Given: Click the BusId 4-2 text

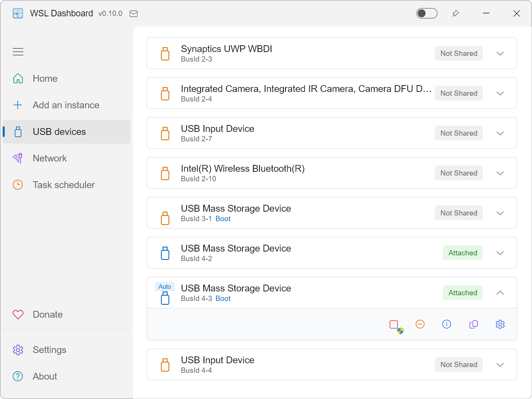Looking at the screenshot, I should 196,259.
